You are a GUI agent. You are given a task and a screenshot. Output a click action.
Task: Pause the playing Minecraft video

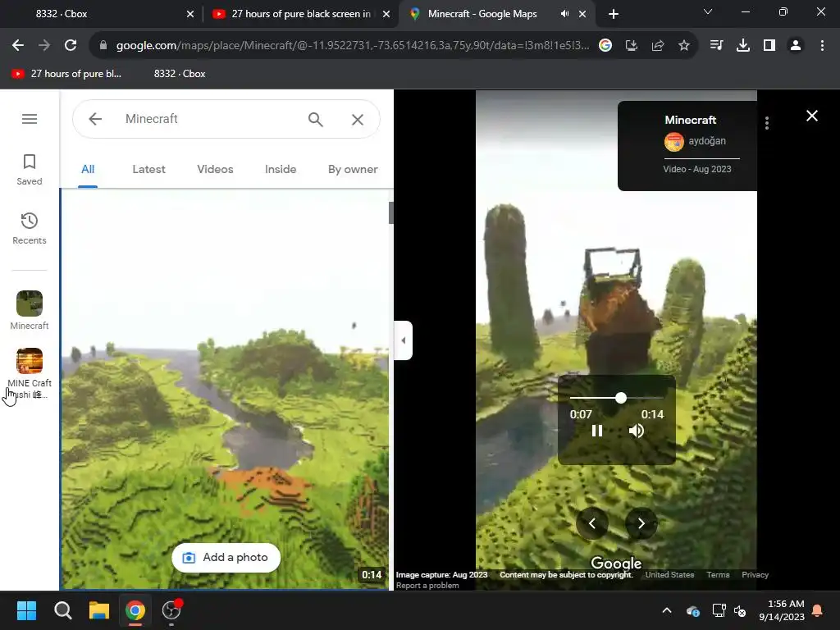tap(597, 431)
